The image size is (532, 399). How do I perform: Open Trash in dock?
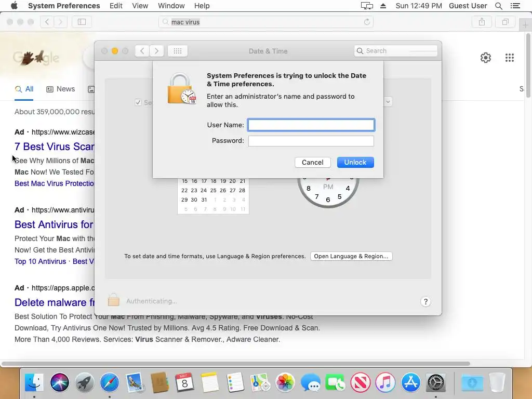[497, 382]
